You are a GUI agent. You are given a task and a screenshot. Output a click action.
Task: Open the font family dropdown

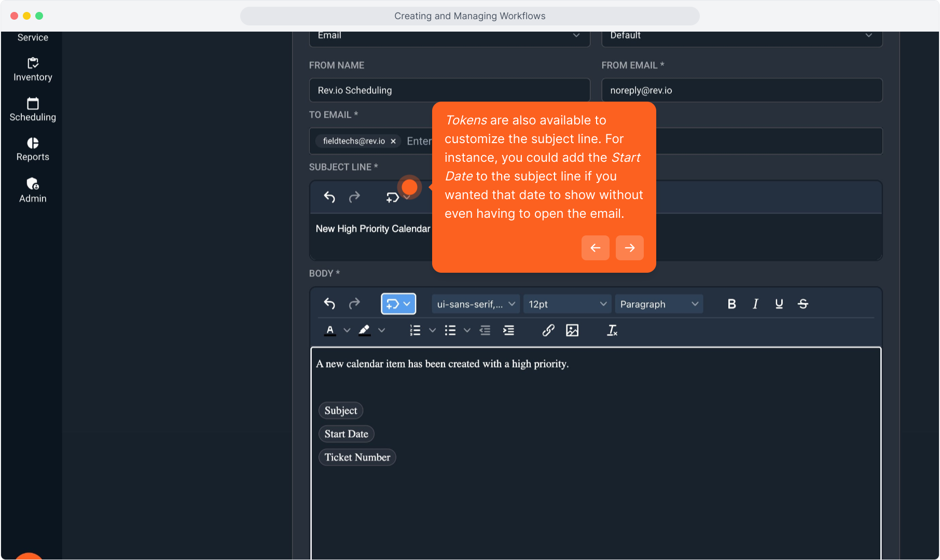476,304
